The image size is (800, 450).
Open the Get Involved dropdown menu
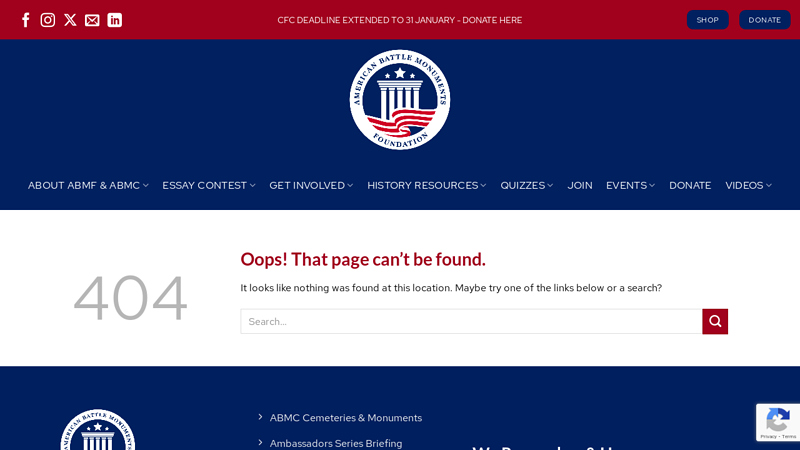[311, 185]
